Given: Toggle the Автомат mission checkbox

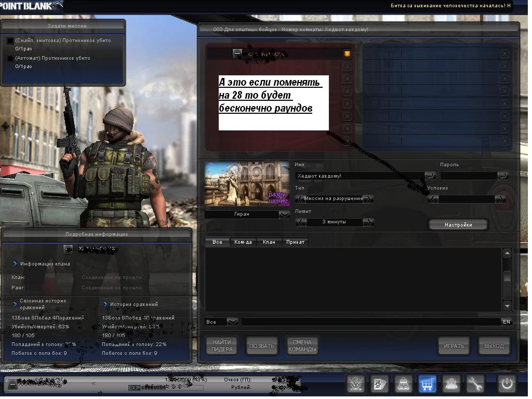Looking at the screenshot, I should click(x=10, y=58).
